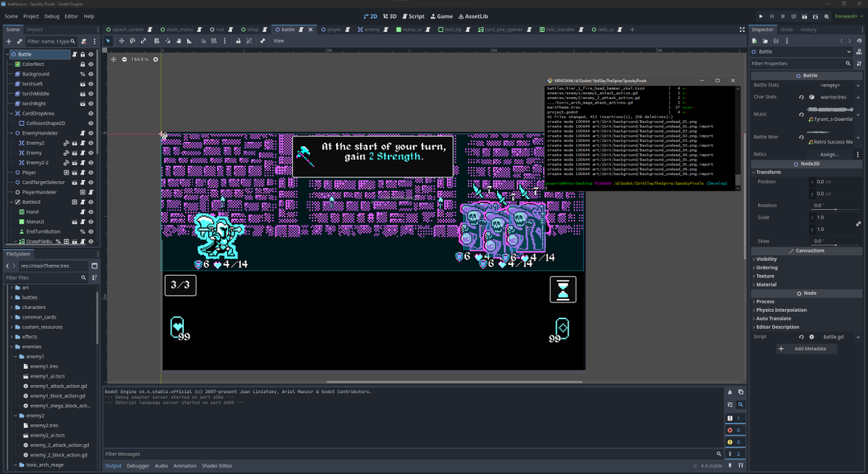Add a new child node in Scene dock

pyautogui.click(x=9, y=41)
